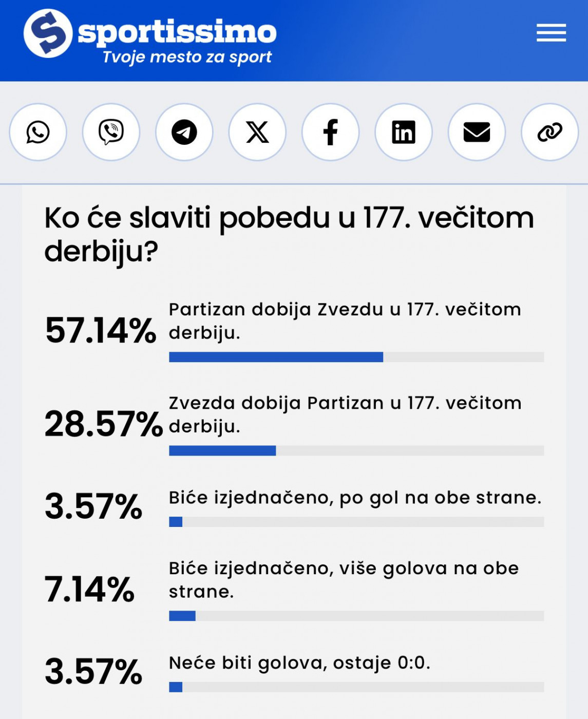Share on LinkedIn

[x=404, y=132]
